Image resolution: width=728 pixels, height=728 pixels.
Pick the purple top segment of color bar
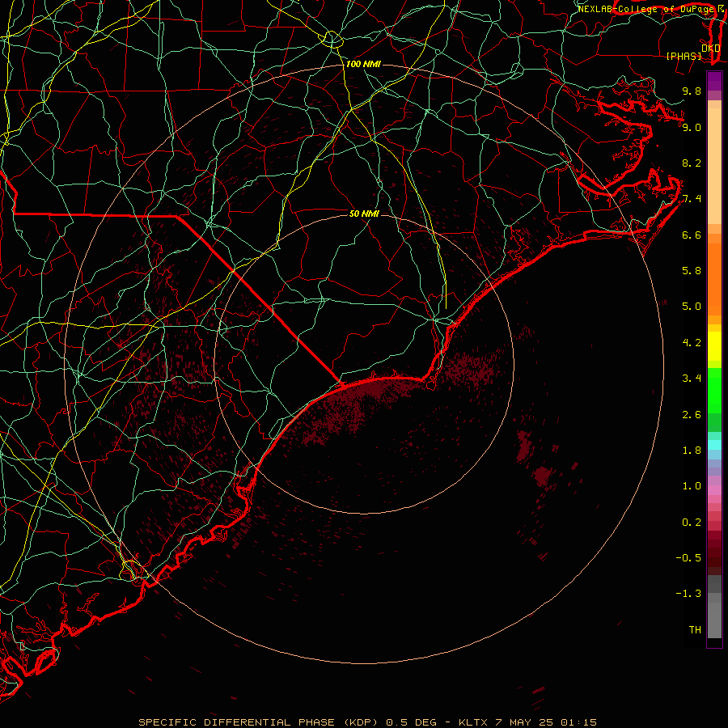click(714, 81)
